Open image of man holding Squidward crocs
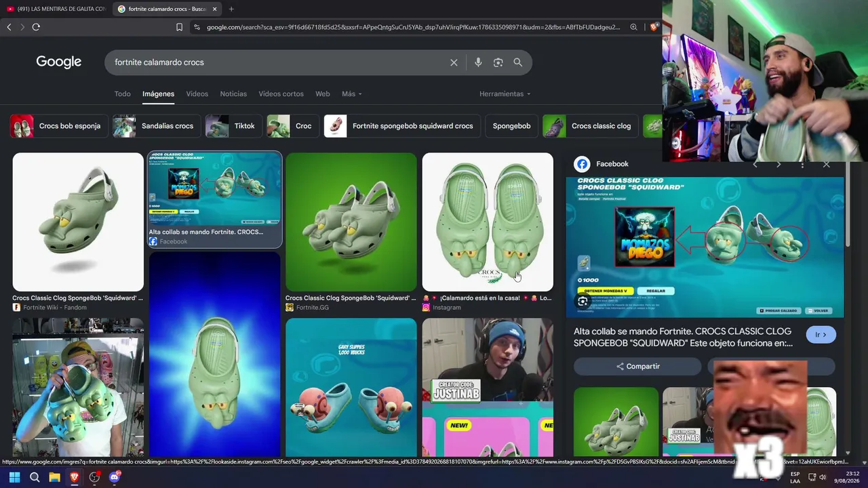This screenshot has width=868, height=488. (x=78, y=387)
